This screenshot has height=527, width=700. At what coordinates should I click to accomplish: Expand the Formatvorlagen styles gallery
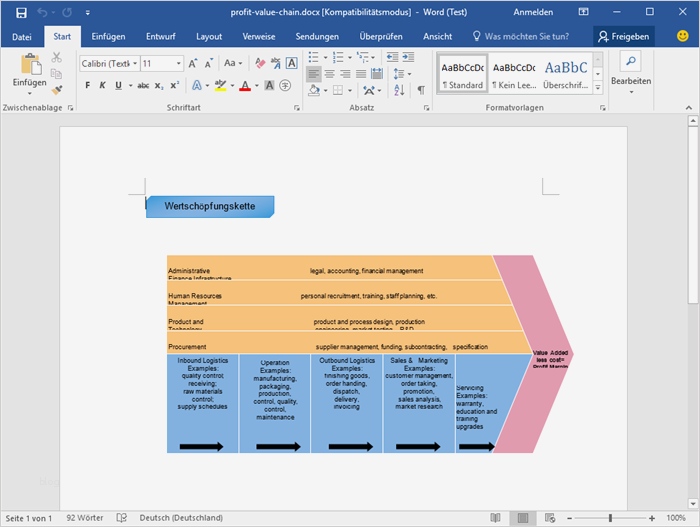tap(597, 89)
